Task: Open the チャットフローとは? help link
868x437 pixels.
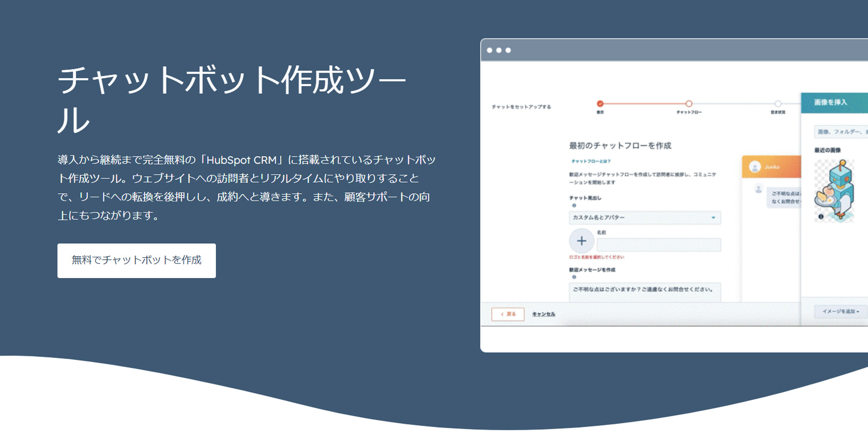Action: coord(591,161)
